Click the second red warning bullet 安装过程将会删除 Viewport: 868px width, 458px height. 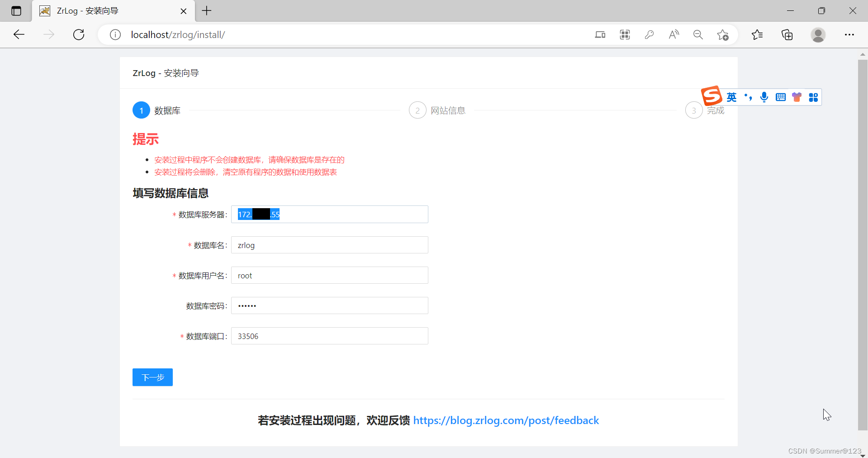tap(246, 172)
